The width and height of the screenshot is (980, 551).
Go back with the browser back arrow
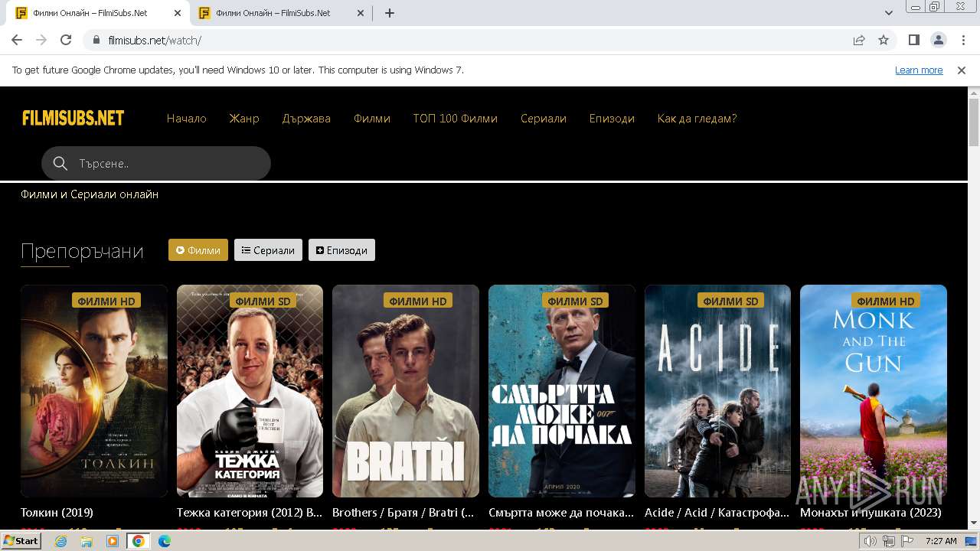point(17,40)
